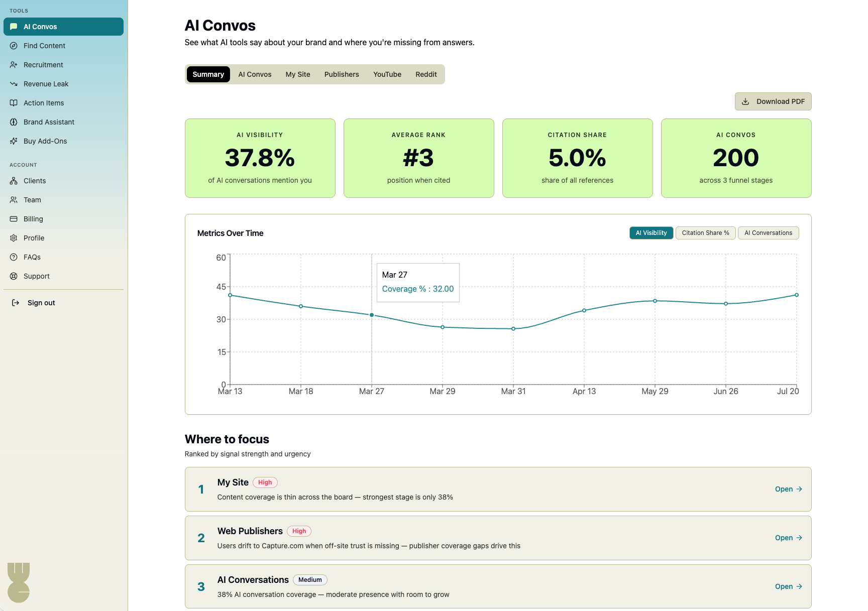Screen dimensions: 868x611
Task: Click the Action Items book icon
Action: 14,103
